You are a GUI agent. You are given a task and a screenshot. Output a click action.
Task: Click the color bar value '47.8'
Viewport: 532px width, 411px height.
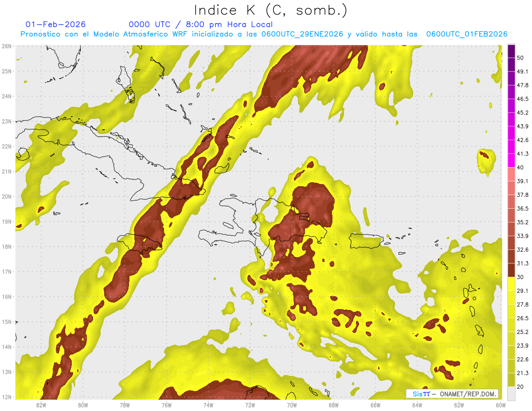523,85
